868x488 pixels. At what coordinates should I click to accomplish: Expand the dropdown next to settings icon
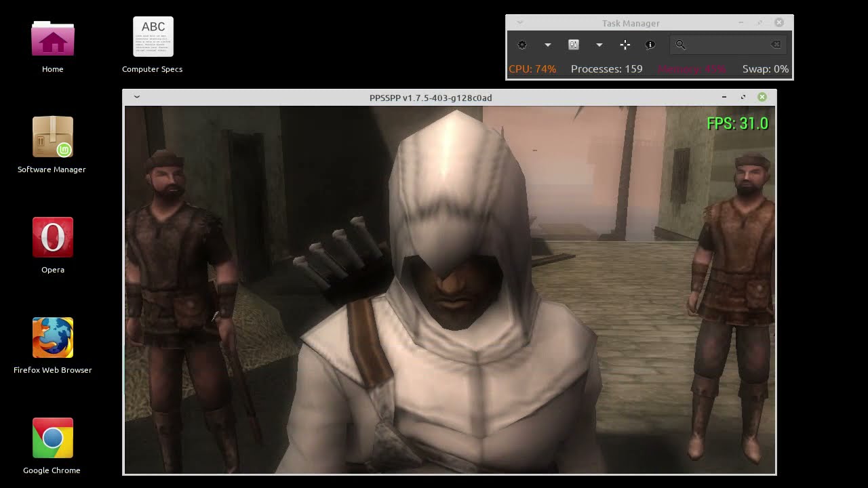pos(599,45)
